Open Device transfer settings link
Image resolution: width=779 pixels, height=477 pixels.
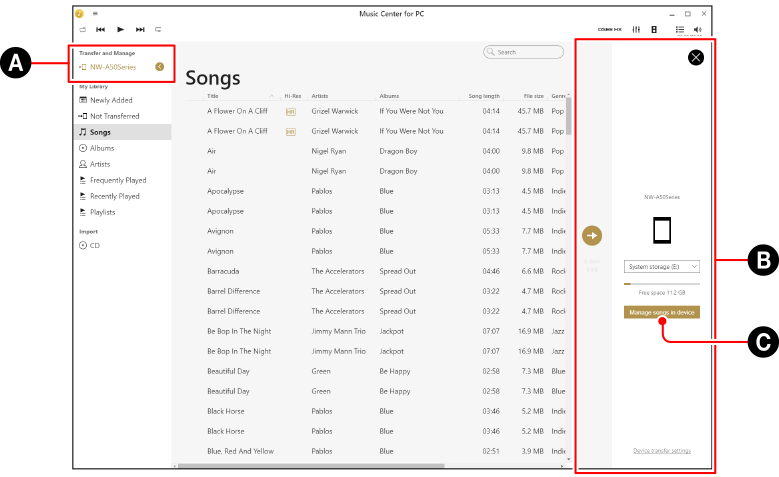coord(662,451)
